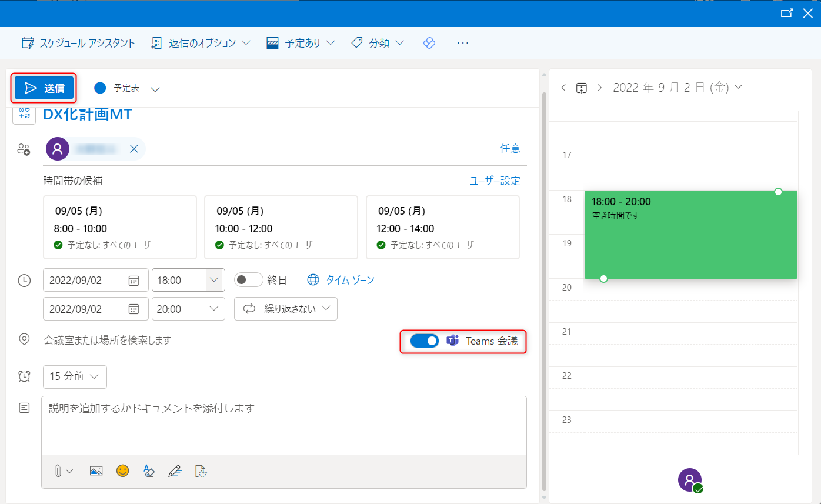Insert a picture using the image icon
This screenshot has width=821, height=504.
click(96, 470)
